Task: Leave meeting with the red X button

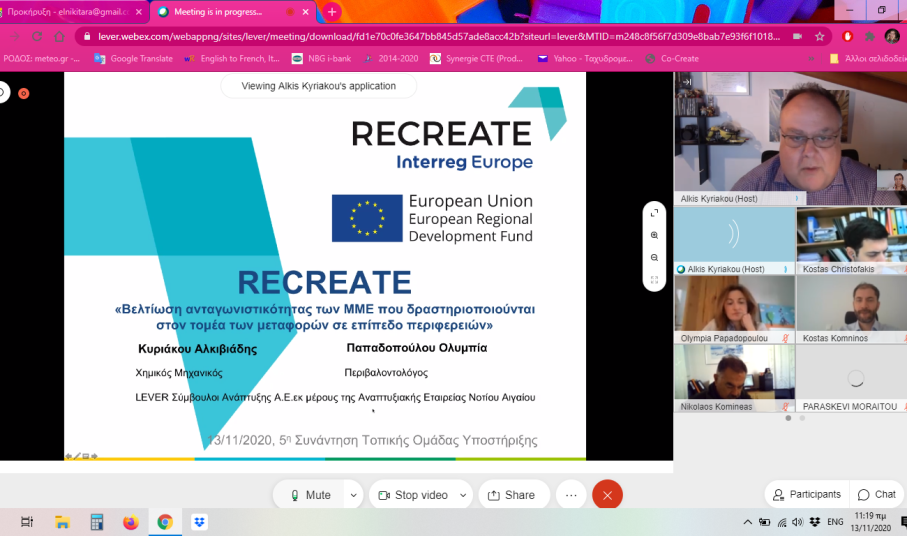Action: [607, 495]
